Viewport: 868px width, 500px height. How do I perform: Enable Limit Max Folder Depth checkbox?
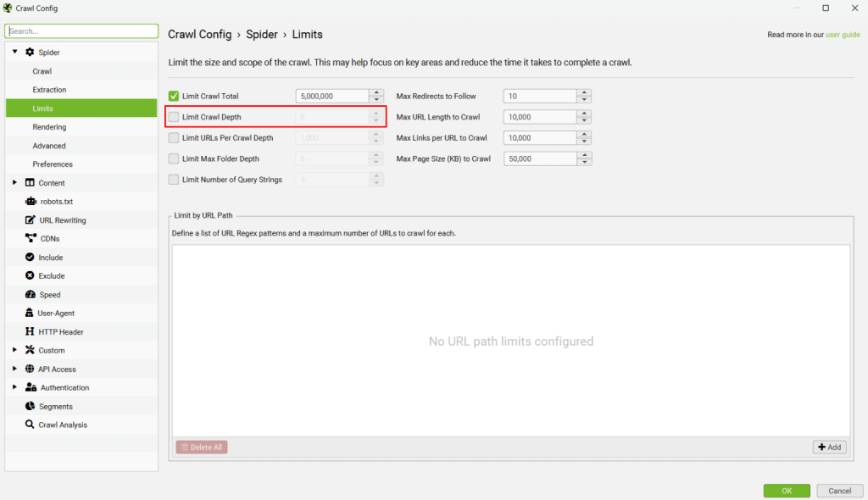point(174,159)
